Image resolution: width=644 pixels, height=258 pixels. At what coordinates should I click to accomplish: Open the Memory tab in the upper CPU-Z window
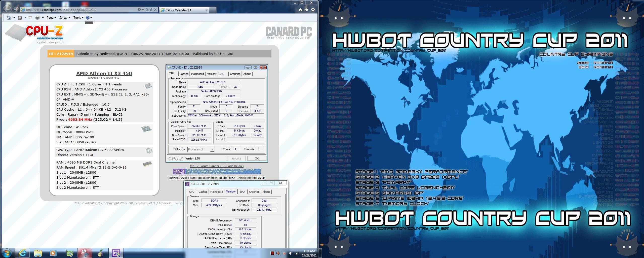tap(211, 74)
